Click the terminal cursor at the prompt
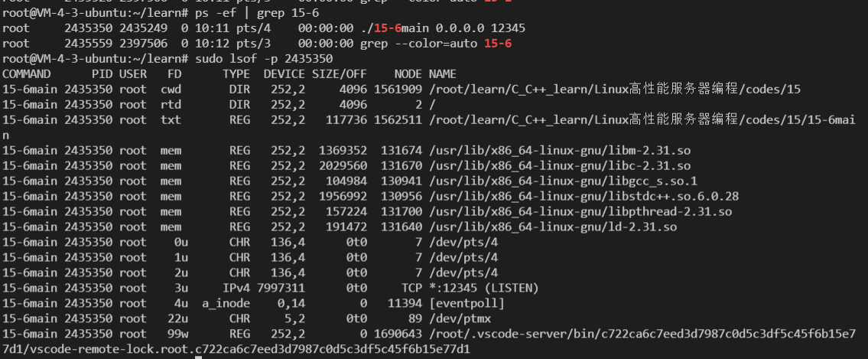The width and height of the screenshot is (868, 359). click(199, 357)
